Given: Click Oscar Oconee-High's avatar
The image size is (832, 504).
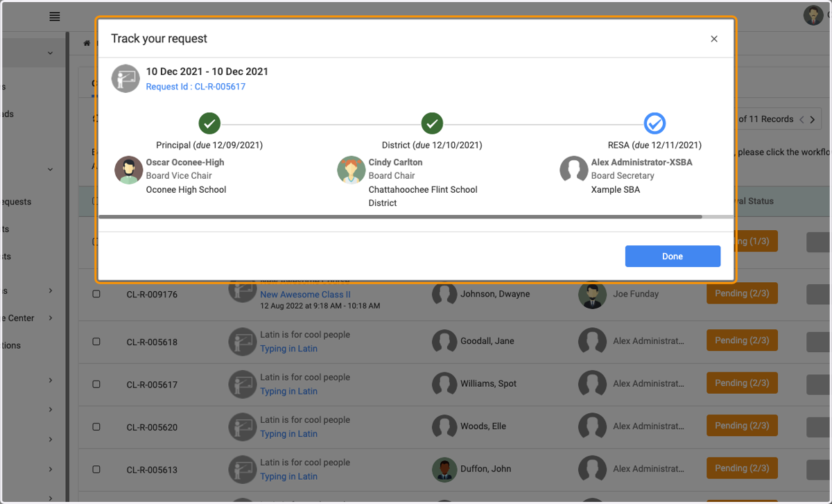Looking at the screenshot, I should (128, 170).
